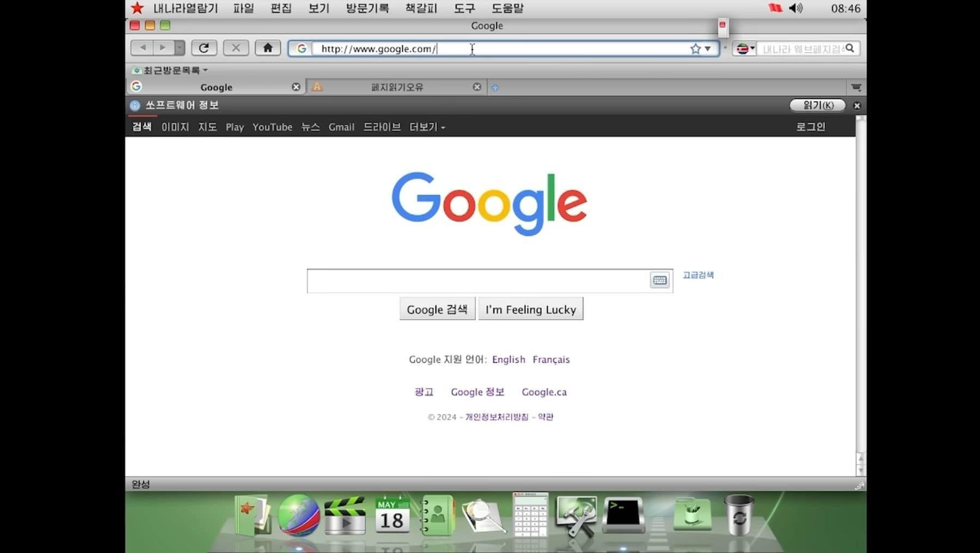Open the on-screen keyboard icon in search box
Screen dimensions: 980x553
tap(659, 280)
